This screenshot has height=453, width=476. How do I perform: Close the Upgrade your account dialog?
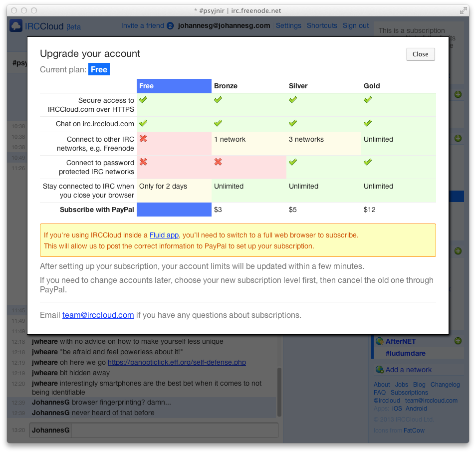[421, 54]
